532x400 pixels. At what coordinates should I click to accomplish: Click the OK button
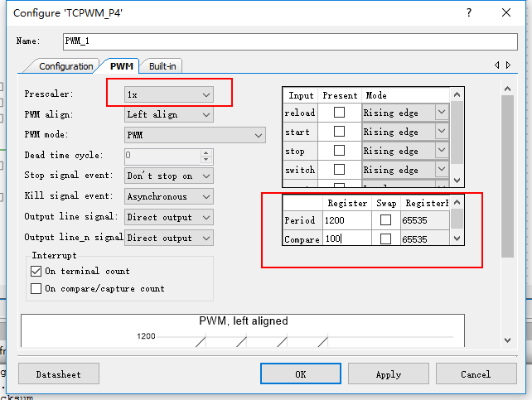coord(300,374)
